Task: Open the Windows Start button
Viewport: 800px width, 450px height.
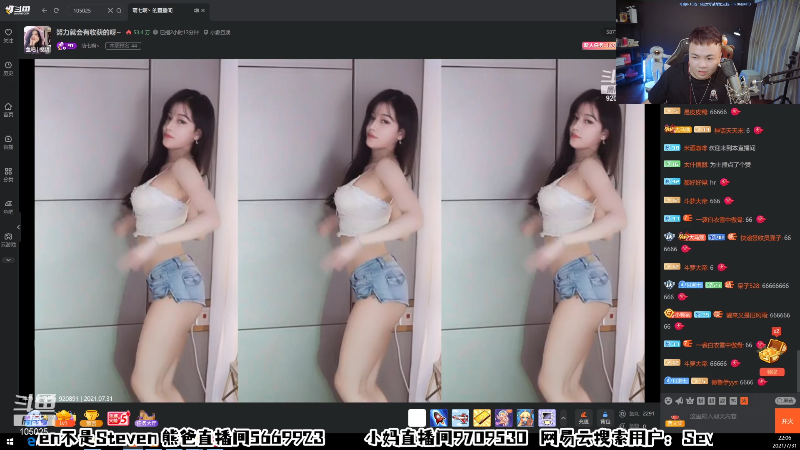Action: [x=9, y=441]
